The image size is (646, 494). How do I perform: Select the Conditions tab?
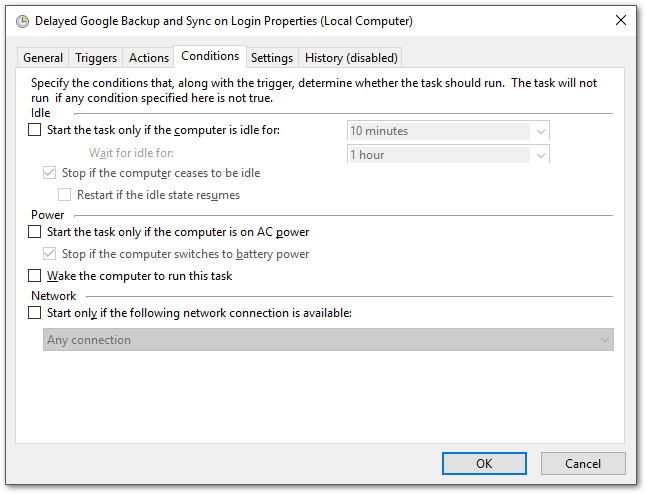coord(210,56)
